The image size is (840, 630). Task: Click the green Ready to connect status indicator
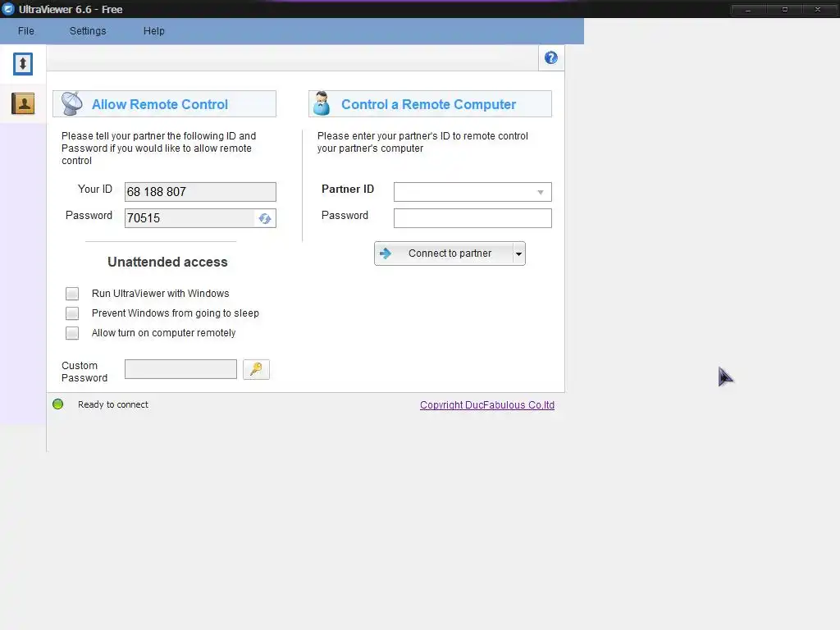click(58, 404)
